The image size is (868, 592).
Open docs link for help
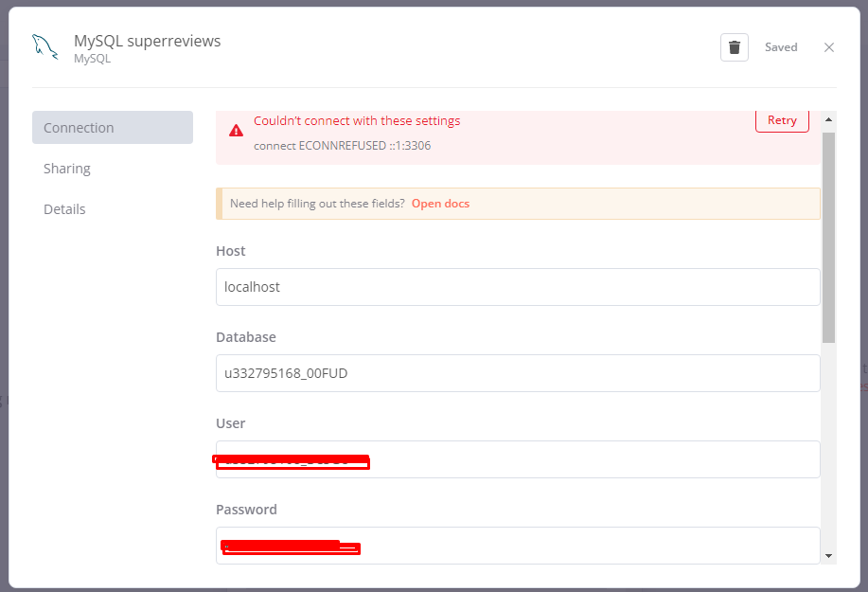click(440, 204)
